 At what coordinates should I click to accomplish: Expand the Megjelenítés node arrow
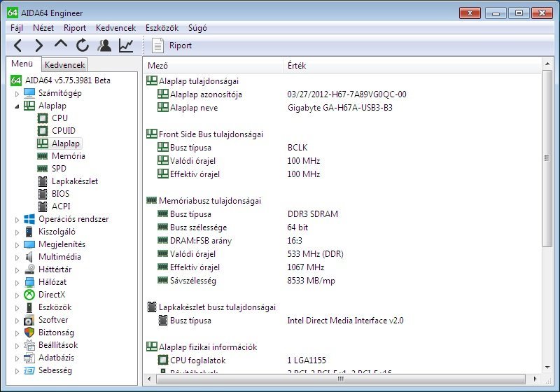[x=17, y=245]
